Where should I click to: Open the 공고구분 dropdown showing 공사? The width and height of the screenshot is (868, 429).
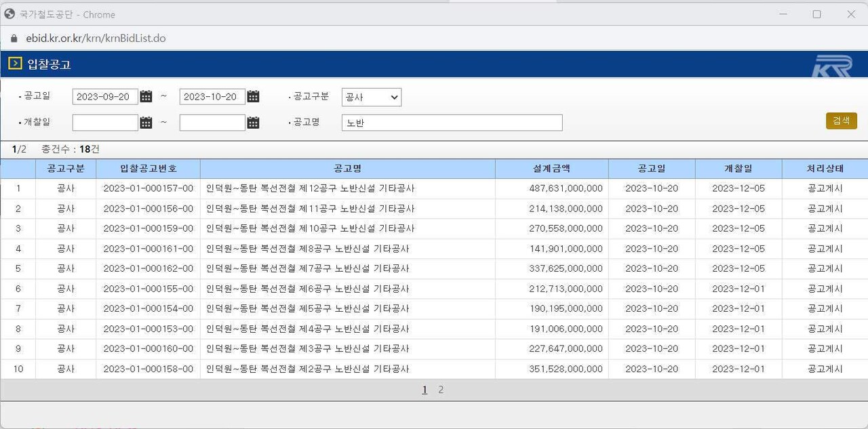[371, 97]
